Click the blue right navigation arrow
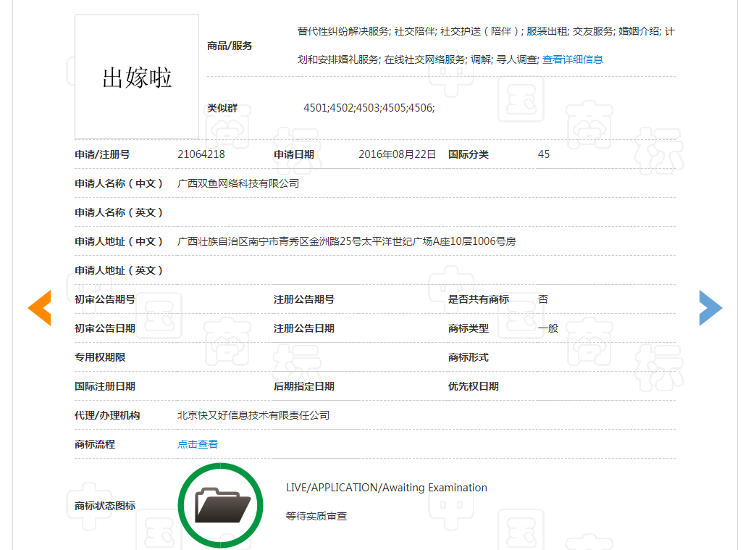Image resolution: width=756 pixels, height=550 pixels. point(711,307)
